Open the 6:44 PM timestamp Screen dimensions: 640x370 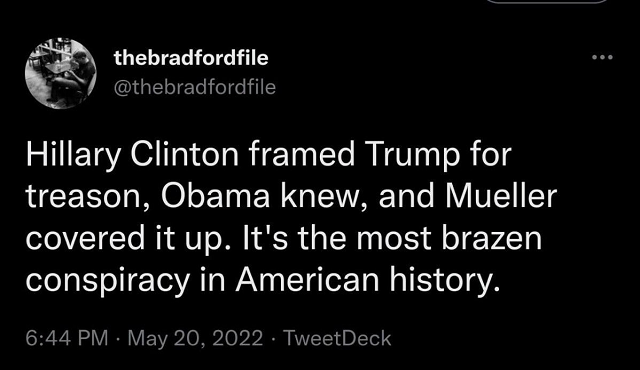point(67,338)
